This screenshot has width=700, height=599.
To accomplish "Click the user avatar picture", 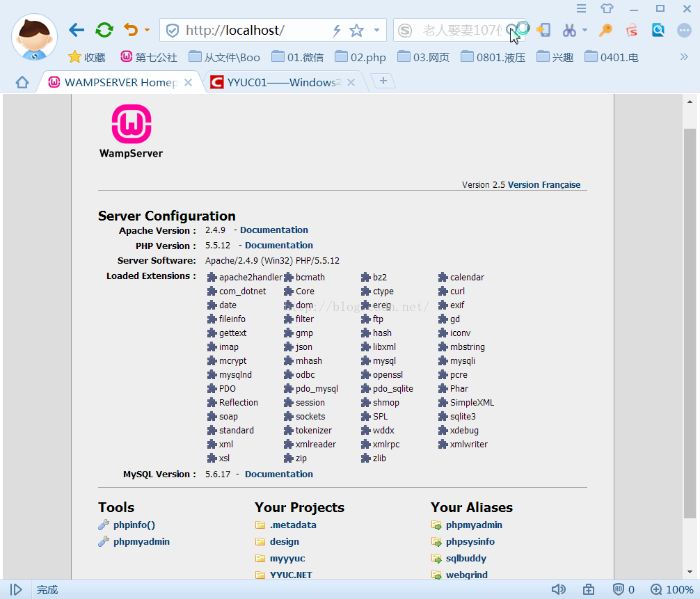I will (x=34, y=38).
